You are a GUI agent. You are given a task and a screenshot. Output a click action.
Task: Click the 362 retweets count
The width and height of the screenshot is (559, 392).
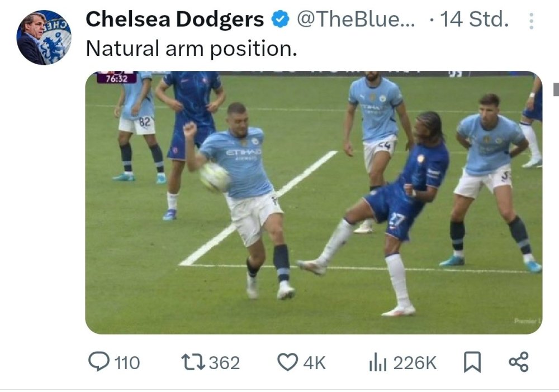(x=224, y=363)
